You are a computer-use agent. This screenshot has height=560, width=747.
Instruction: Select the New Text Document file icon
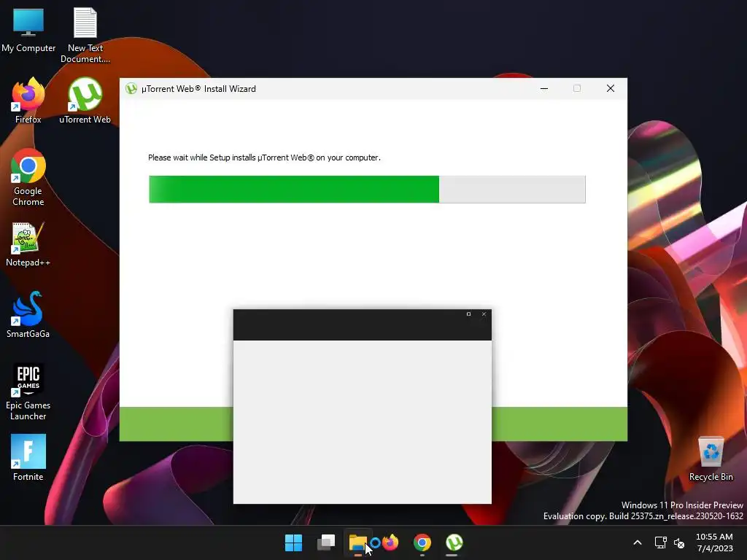click(85, 35)
